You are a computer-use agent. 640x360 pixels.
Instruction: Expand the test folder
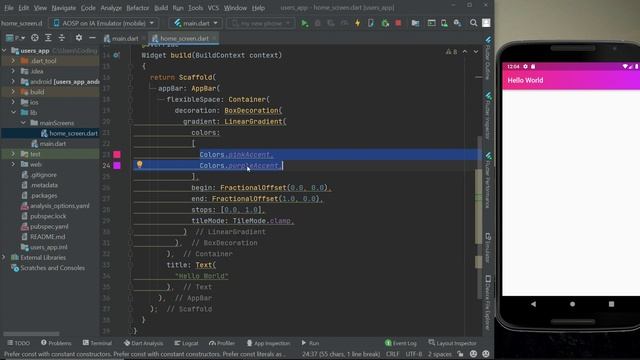(x=13, y=154)
